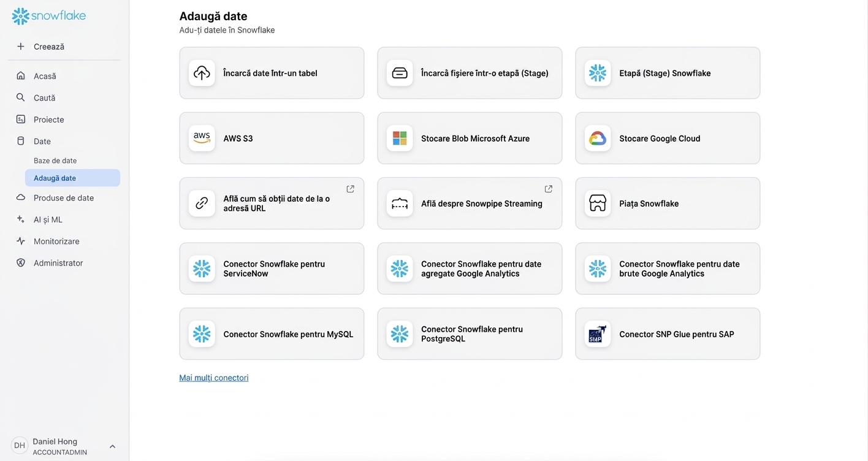Open Află cum să obții date de la o adresă URL
This screenshot has width=868, height=461.
(x=276, y=204)
